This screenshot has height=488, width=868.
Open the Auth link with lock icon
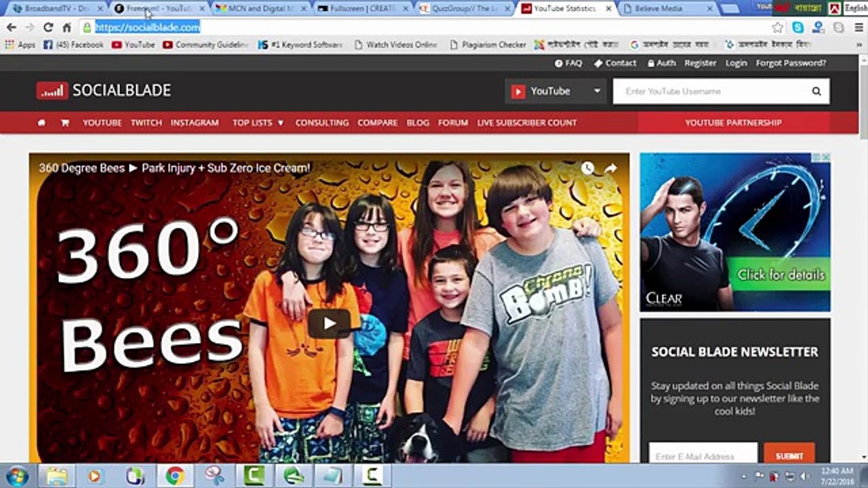[x=661, y=63]
